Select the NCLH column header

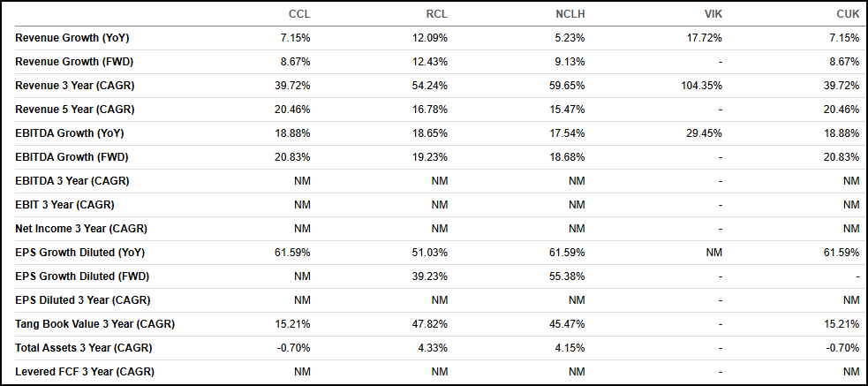coord(570,14)
